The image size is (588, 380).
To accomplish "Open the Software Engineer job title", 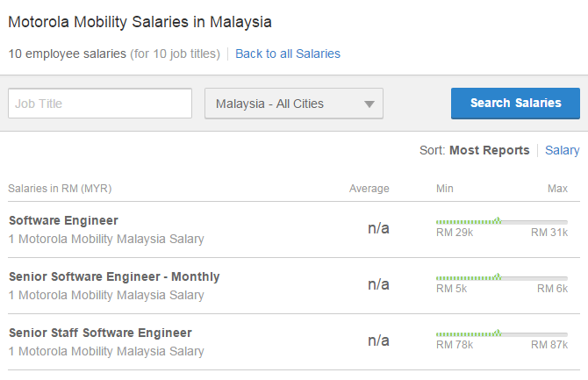I will [x=63, y=220].
